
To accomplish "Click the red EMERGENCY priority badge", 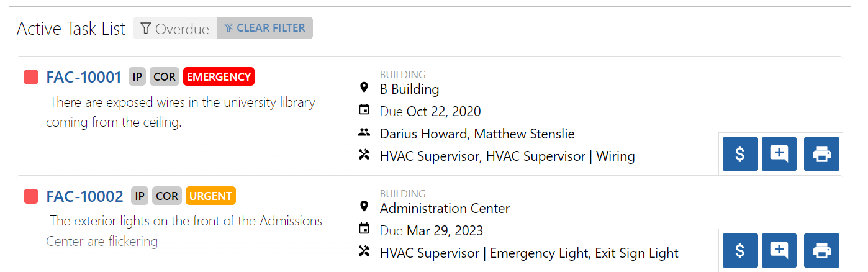I will [x=219, y=77].
